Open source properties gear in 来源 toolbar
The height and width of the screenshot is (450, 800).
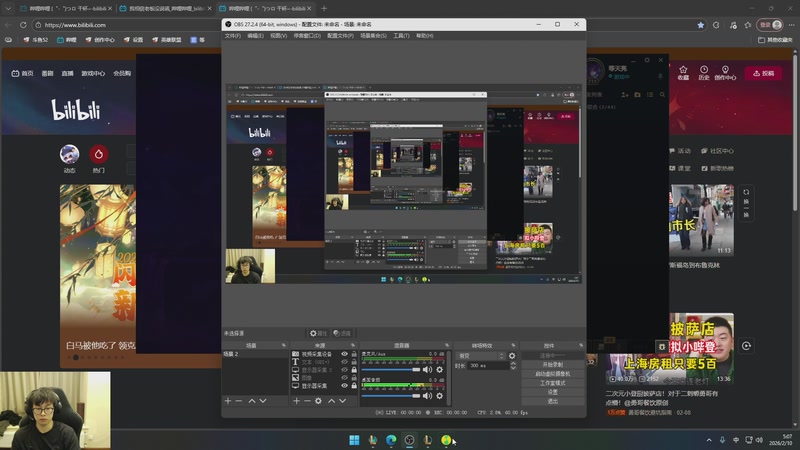click(x=319, y=401)
